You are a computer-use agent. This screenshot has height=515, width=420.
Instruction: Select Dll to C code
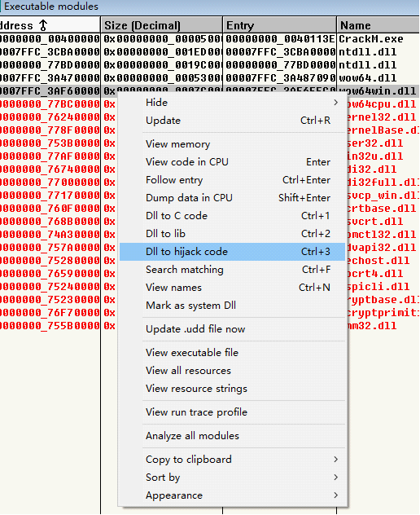click(232, 216)
